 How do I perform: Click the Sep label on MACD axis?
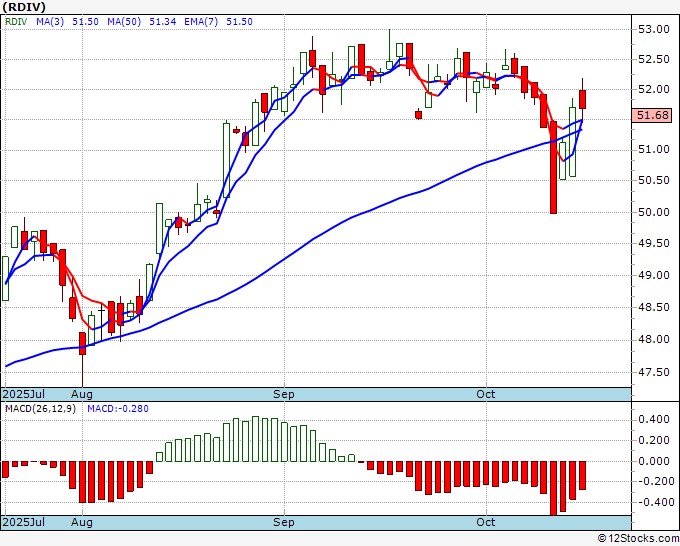click(284, 522)
